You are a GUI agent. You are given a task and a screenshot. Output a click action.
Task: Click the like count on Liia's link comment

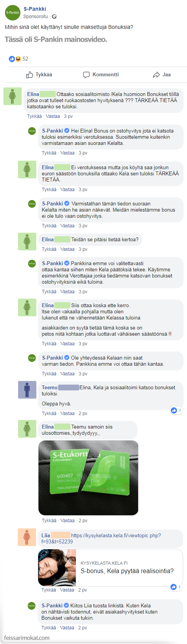coord(176,587)
